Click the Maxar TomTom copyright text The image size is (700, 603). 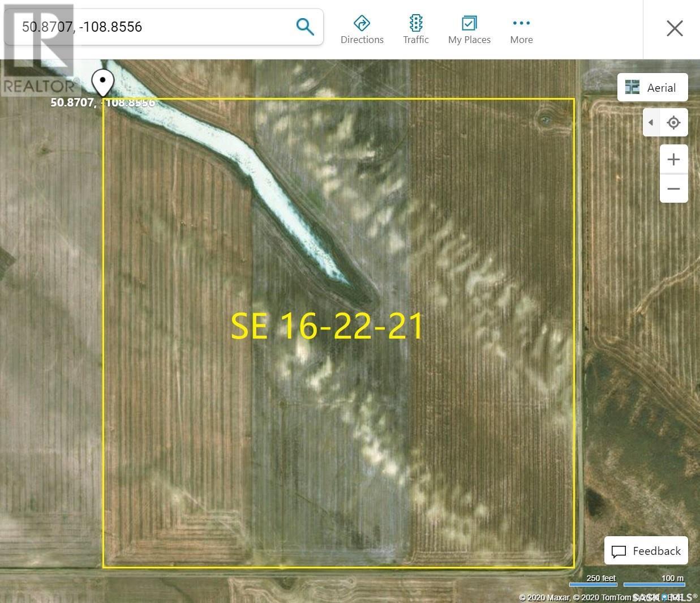pos(589,597)
